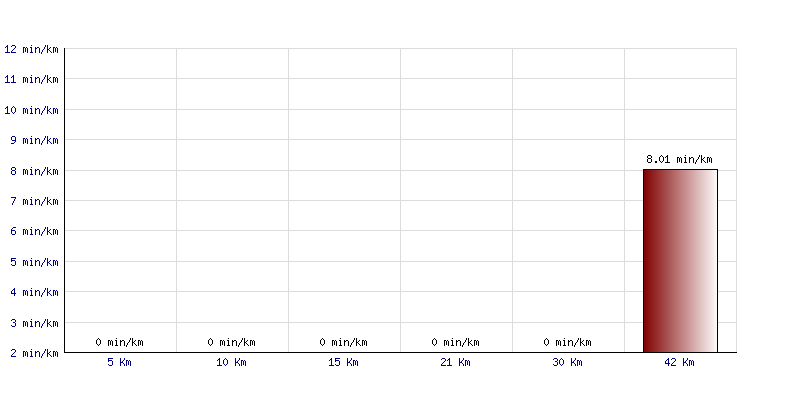Click the 5 Km axis label

119,363
